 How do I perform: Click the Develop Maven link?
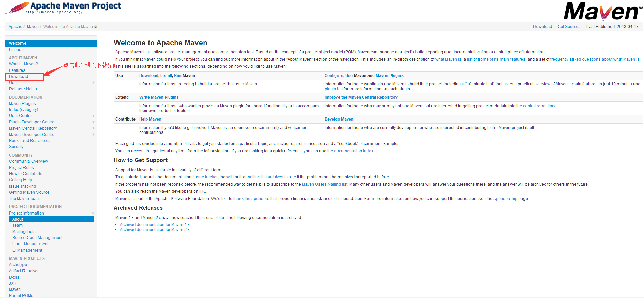(339, 119)
